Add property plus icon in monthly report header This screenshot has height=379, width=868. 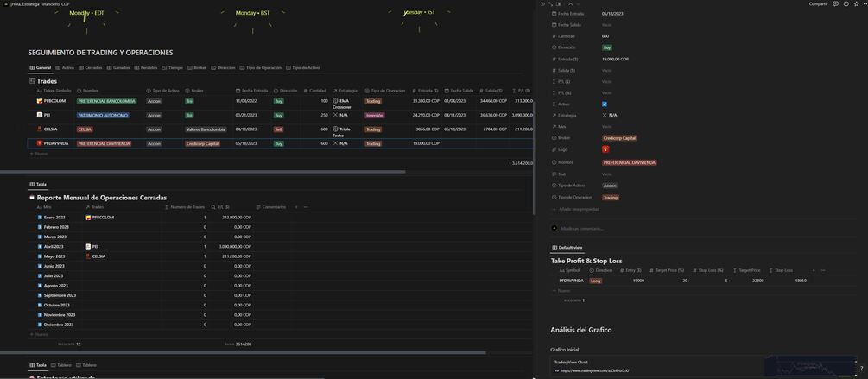(296, 207)
